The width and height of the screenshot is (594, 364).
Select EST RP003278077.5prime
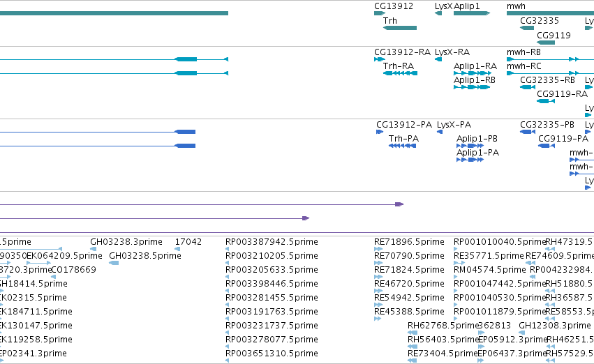pos(272,340)
